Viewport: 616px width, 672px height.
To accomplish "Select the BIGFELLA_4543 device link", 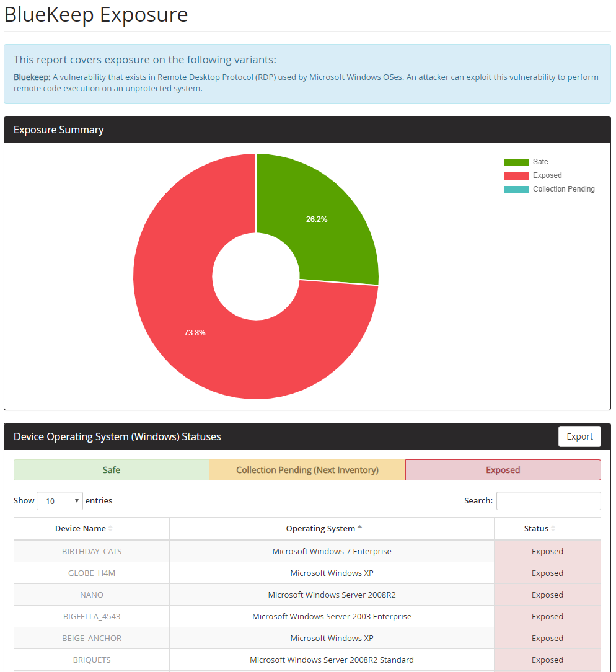I will click(92, 616).
